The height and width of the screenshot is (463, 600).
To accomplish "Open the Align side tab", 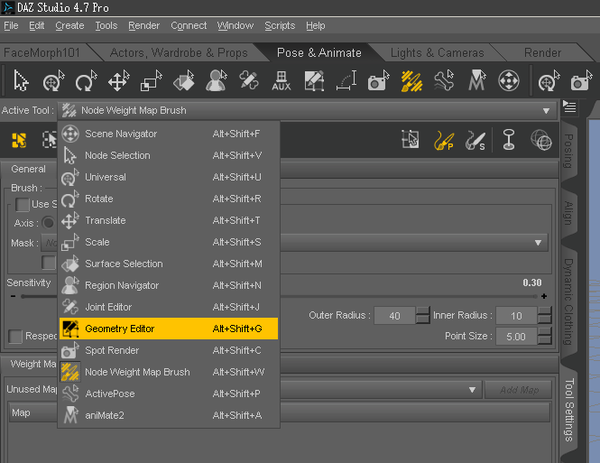I will click(x=569, y=213).
